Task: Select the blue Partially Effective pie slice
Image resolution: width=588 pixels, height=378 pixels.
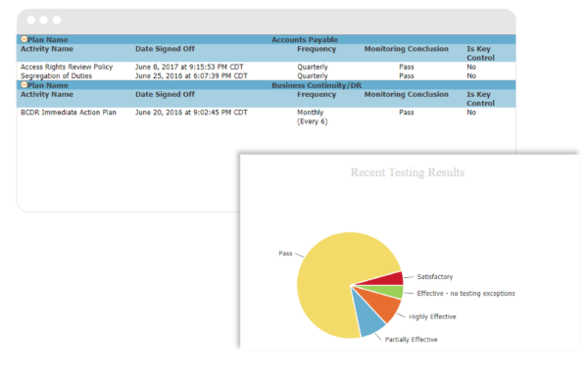Action: click(367, 318)
